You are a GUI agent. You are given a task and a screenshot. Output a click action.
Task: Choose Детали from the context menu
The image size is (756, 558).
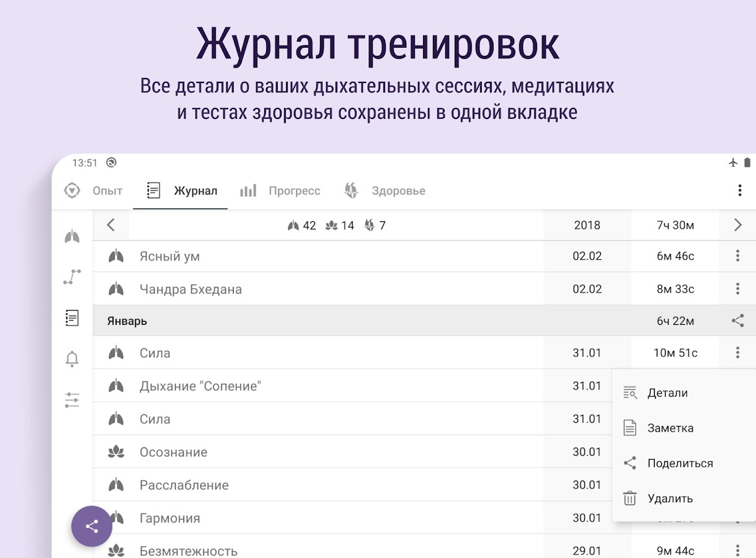click(683, 393)
